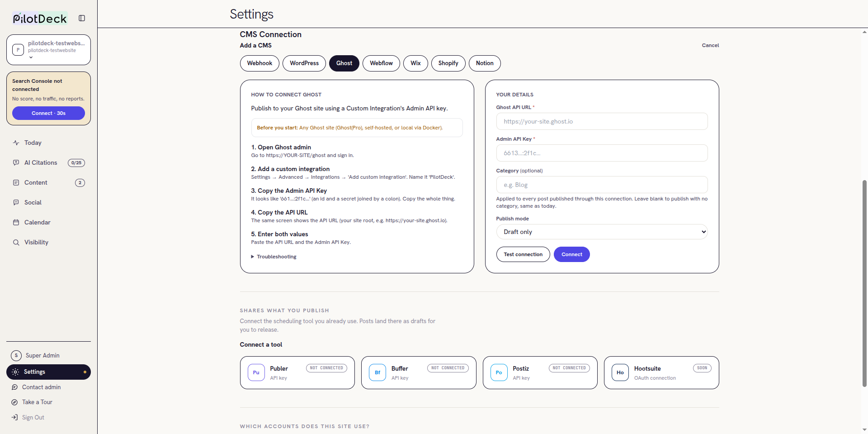
Task: Select the Webhook CMS tab
Action: coord(259,63)
